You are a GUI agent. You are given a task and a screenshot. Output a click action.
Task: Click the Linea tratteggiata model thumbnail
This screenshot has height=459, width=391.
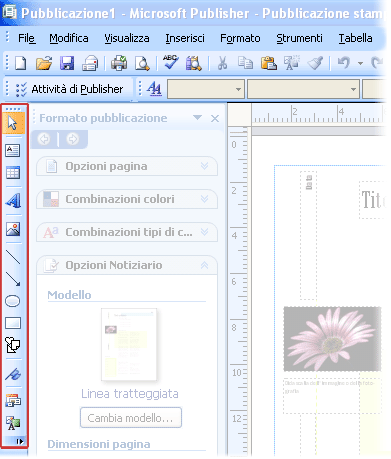pos(129,345)
